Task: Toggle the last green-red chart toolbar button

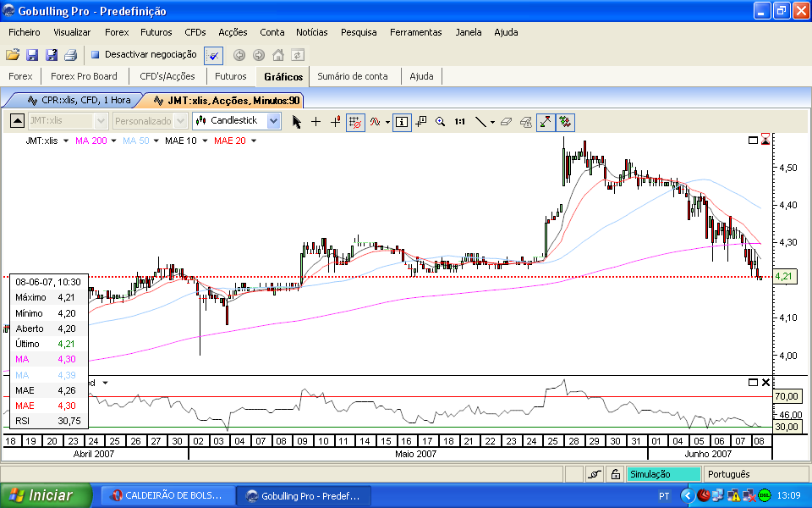Action: click(x=566, y=122)
